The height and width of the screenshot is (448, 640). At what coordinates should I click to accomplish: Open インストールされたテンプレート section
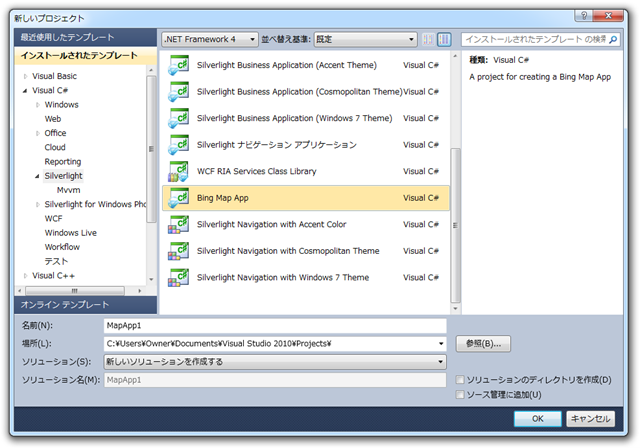coord(85,55)
